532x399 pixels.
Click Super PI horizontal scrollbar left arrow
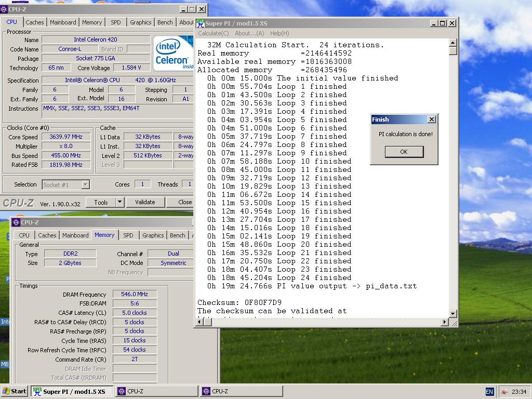point(200,322)
